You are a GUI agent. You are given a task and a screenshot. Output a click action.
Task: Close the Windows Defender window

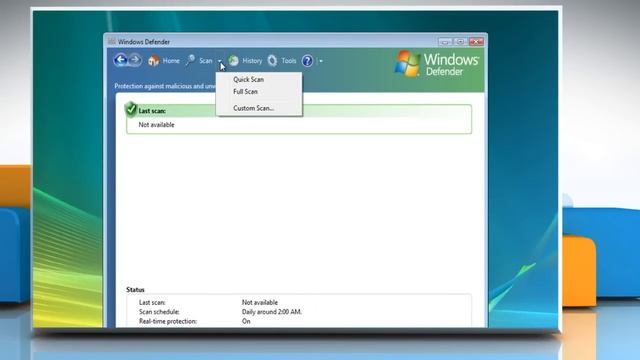pyautogui.click(x=476, y=42)
